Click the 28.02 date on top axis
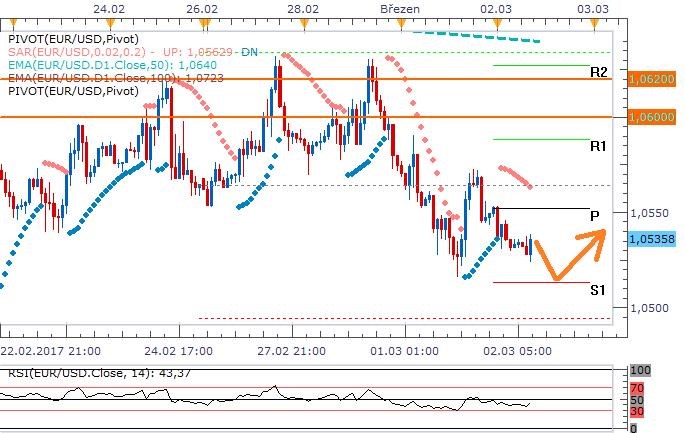Viewport: 685px width, 433px height. coord(303,8)
